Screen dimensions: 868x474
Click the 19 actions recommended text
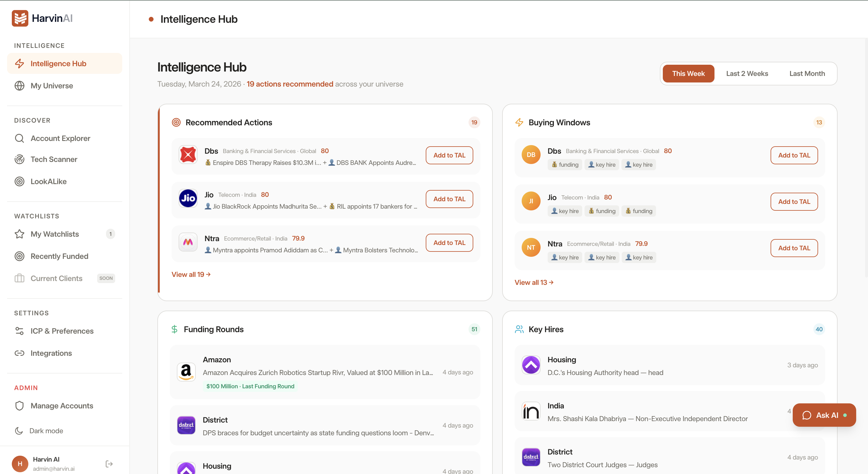point(290,84)
